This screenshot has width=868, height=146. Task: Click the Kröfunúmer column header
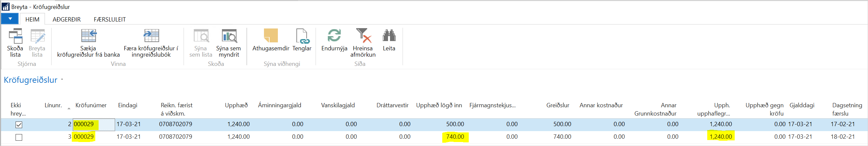point(91,105)
